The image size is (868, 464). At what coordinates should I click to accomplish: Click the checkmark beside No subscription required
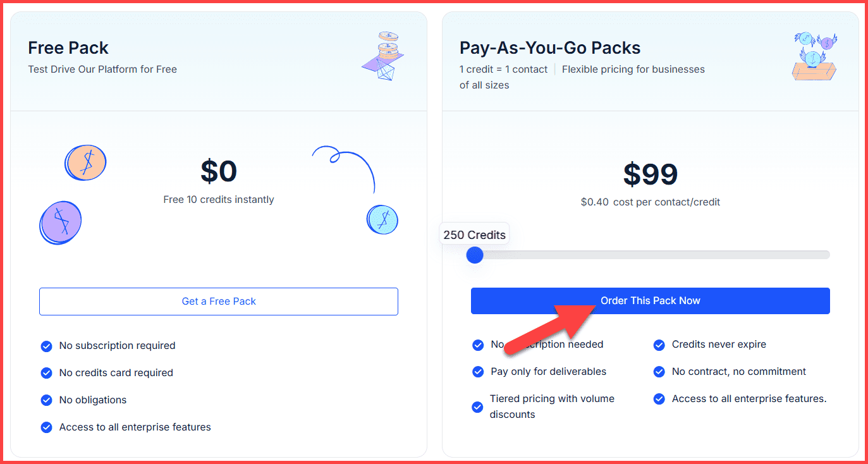point(46,346)
